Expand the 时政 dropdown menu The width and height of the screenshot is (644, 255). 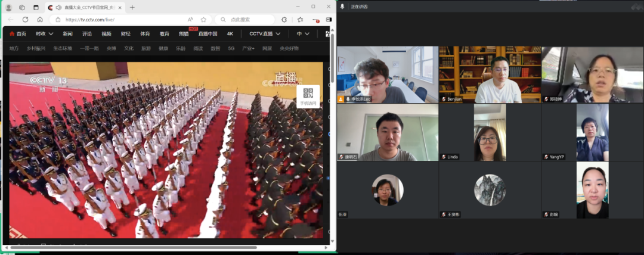(44, 34)
